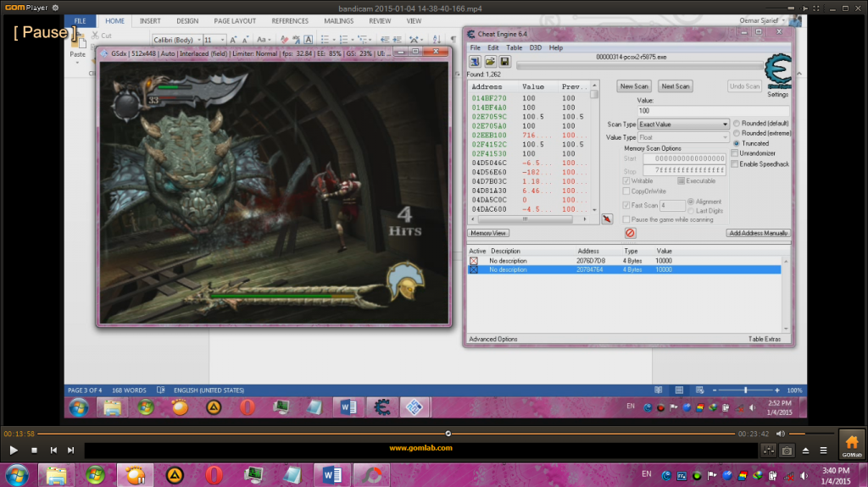This screenshot has width=868, height=487.
Task: Click Word numbered list icon
Action: point(343,39)
